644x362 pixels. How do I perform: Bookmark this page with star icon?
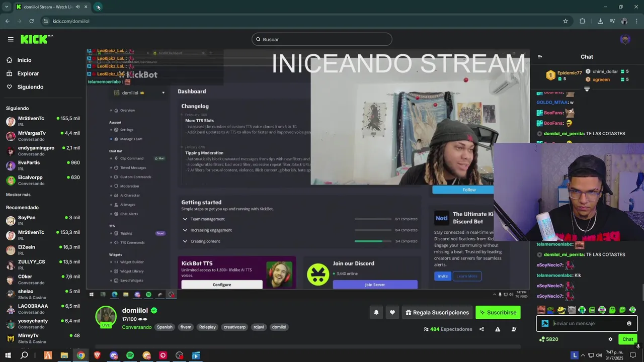566,21
